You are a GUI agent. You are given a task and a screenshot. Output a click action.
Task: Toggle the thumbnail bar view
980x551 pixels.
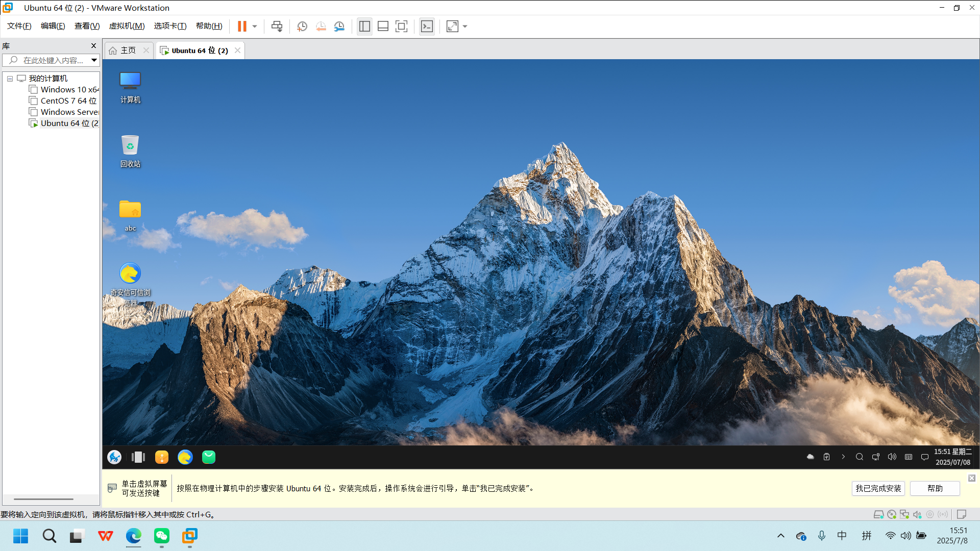(383, 27)
